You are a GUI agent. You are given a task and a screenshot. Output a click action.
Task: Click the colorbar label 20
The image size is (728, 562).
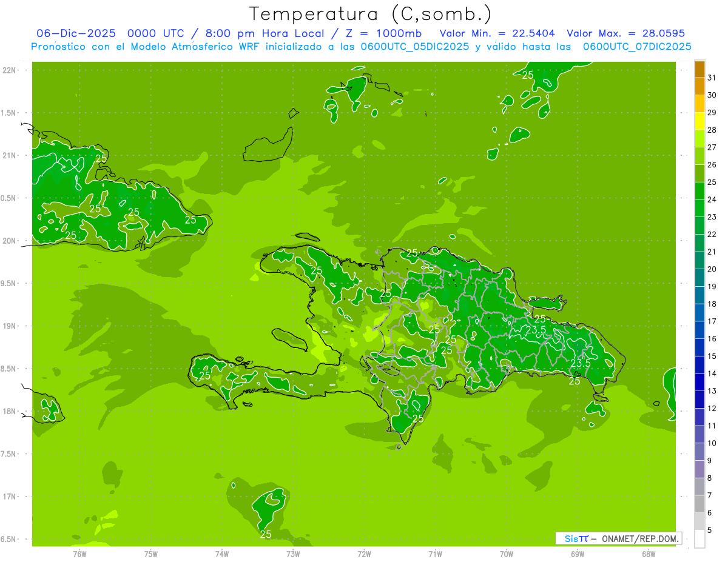pos(712,269)
